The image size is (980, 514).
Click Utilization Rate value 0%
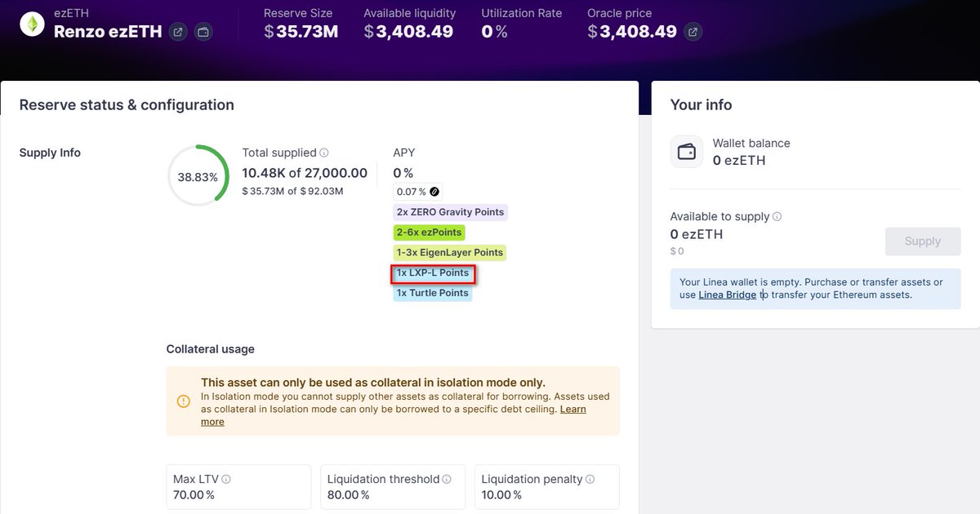pos(494,32)
